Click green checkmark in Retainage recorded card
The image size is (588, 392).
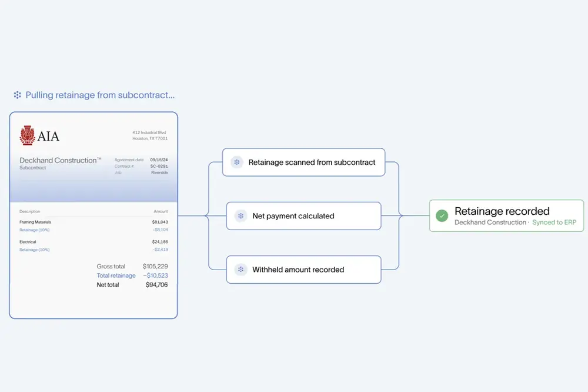pyautogui.click(x=442, y=216)
